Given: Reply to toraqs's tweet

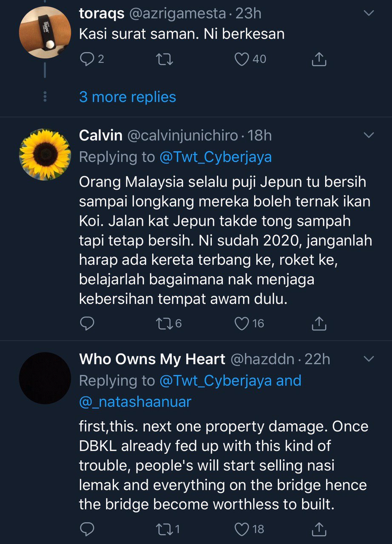Looking at the screenshot, I should coord(86,59).
